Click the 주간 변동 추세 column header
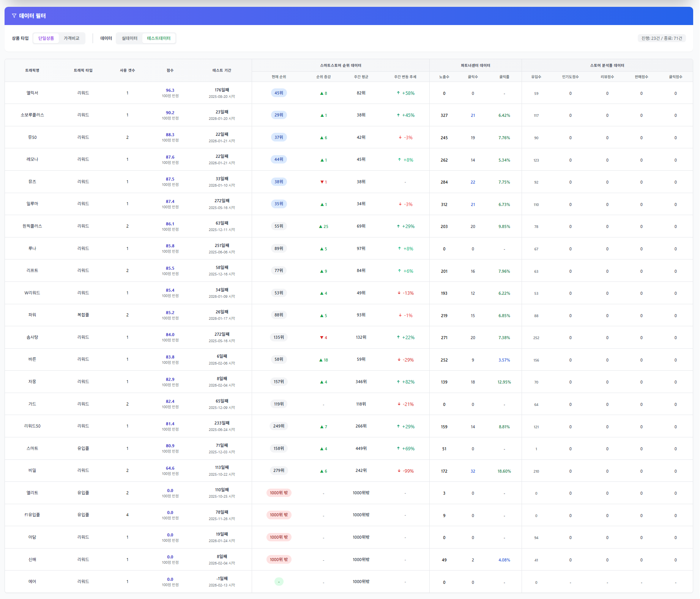 (405, 77)
